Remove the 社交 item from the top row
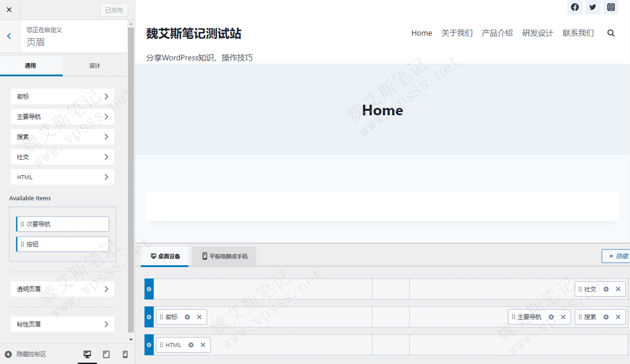Screen dimensions: 630x364 pos(618,290)
